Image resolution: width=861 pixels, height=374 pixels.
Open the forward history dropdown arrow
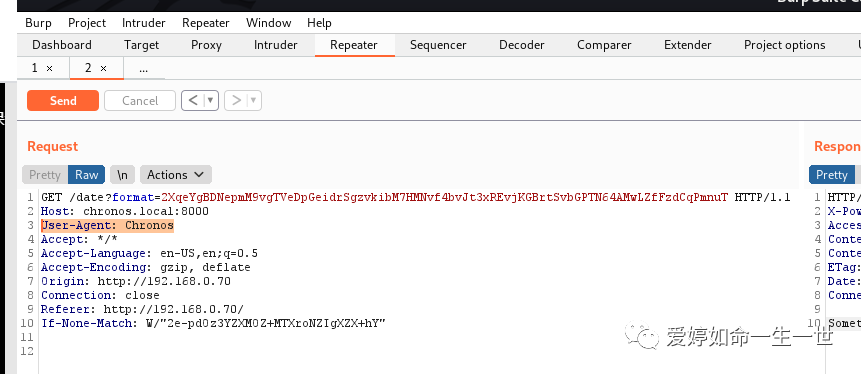pyautogui.click(x=254, y=101)
